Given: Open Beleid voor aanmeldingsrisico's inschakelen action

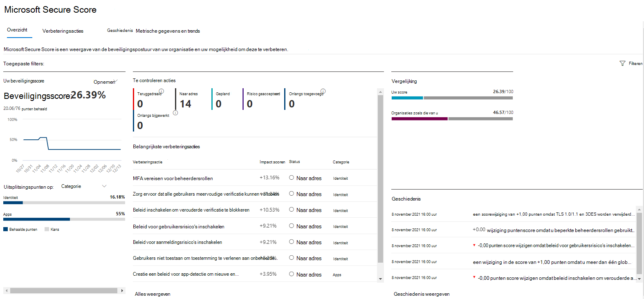Looking at the screenshot, I should click(x=177, y=242).
